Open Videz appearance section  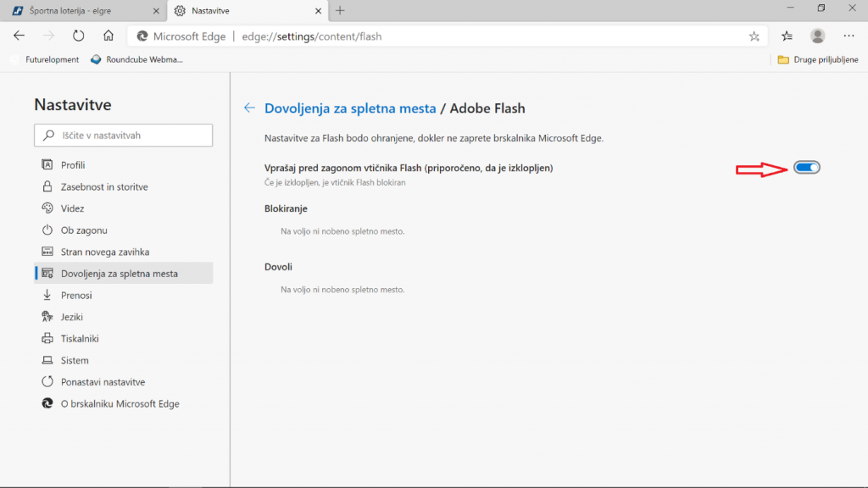(123, 208)
